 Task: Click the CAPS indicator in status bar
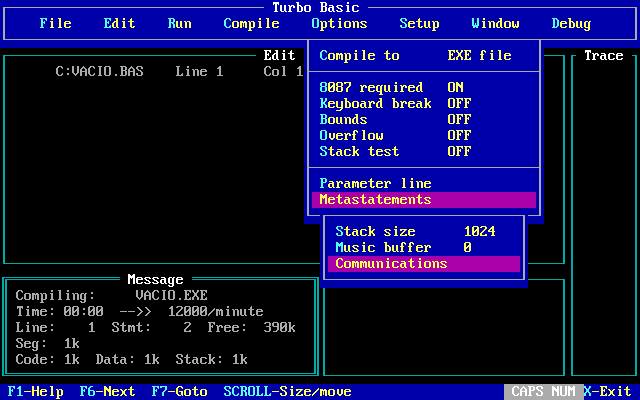527,391
